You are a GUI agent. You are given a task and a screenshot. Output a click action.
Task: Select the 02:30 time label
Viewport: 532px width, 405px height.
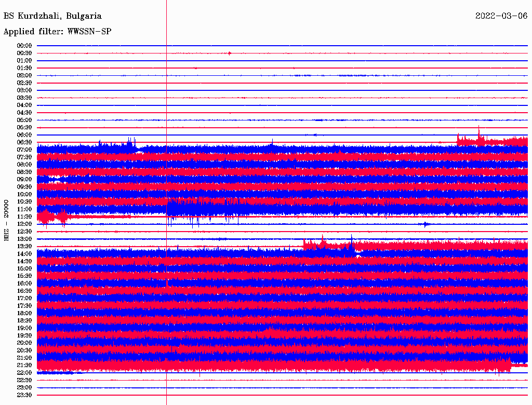[x=24, y=83]
